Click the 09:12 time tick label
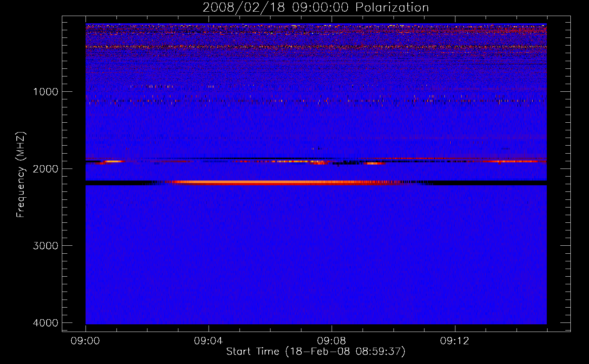 point(455,341)
